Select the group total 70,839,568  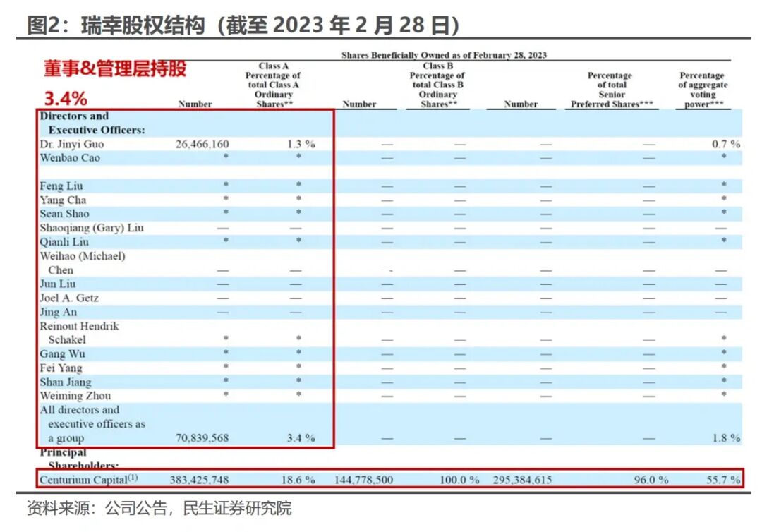click(202, 437)
